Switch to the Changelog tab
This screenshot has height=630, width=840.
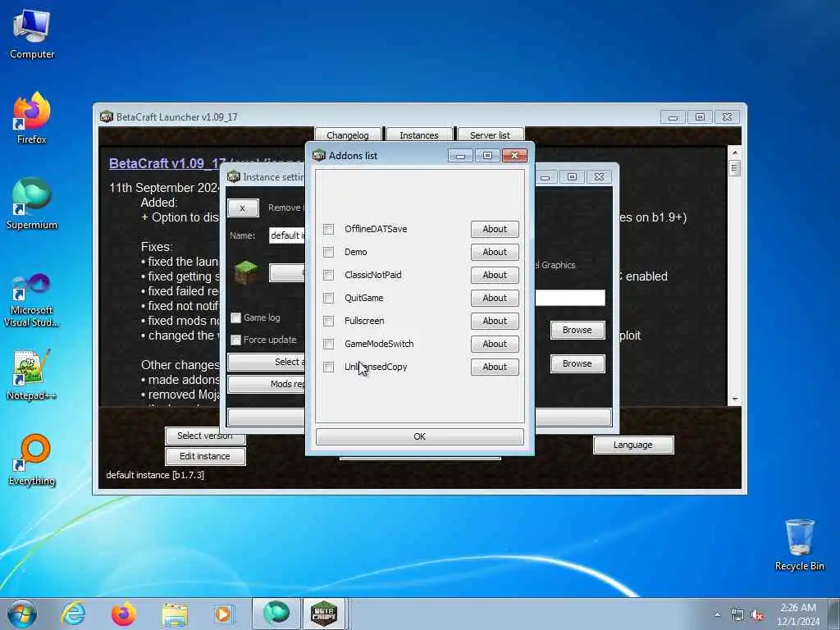tap(348, 135)
